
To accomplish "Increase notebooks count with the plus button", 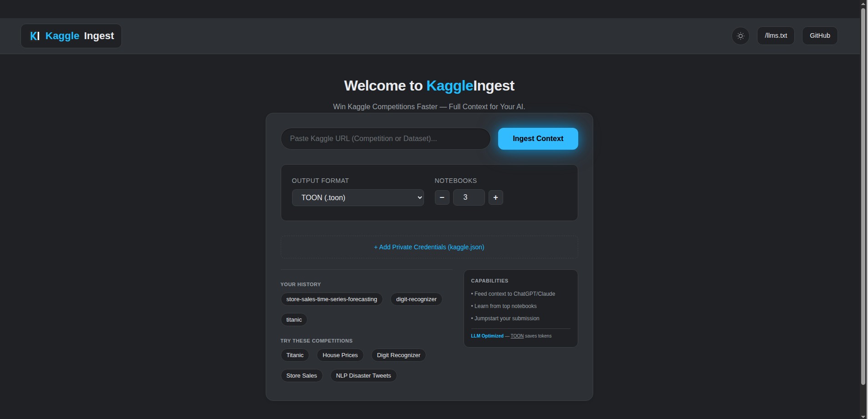I will 495,197.
